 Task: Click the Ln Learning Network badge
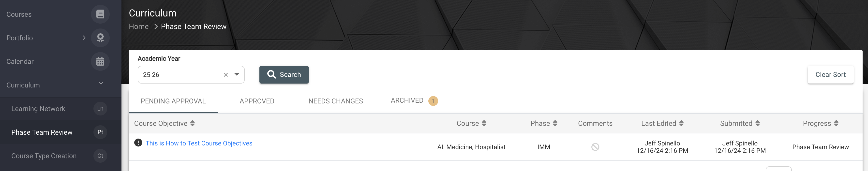[100, 108]
